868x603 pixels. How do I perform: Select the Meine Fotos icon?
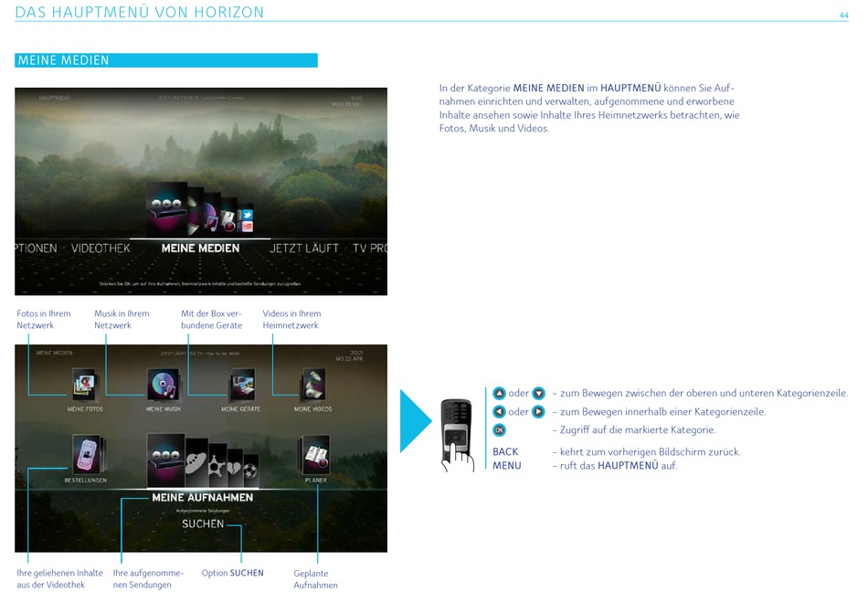[x=84, y=385]
